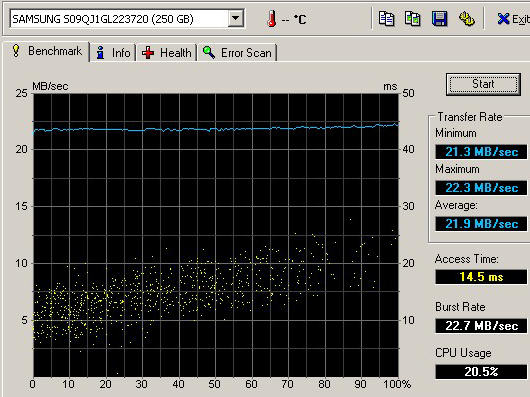The image size is (530, 397).
Task: Click the Start benchmark button
Action: pyautogui.click(x=483, y=84)
